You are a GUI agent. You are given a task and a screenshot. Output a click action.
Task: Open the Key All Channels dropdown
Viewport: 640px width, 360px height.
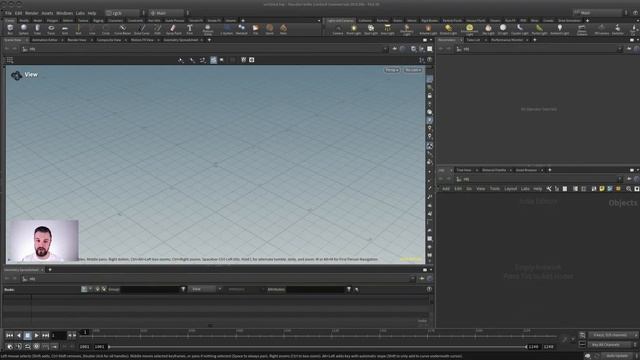[x=612, y=345]
